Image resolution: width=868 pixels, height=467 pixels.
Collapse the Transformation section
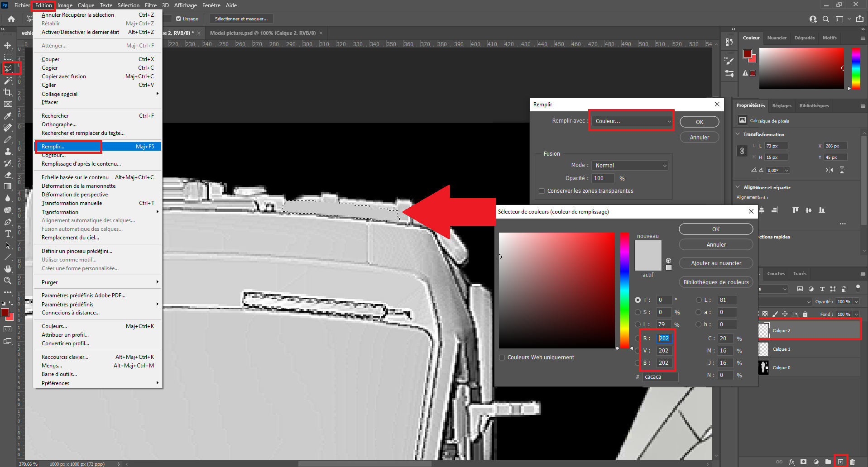[738, 134]
